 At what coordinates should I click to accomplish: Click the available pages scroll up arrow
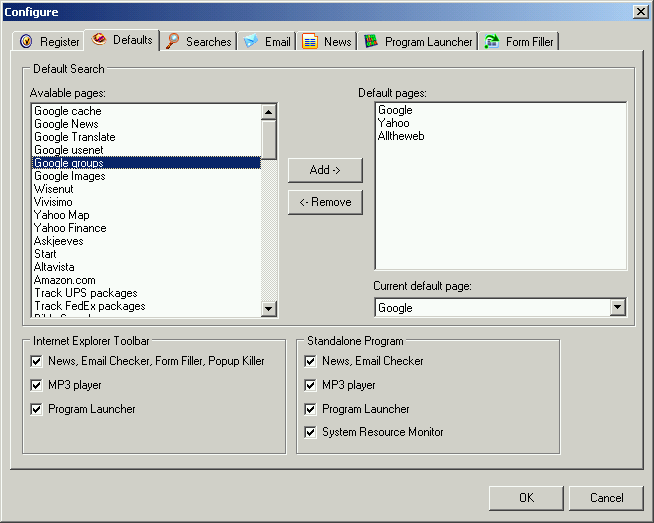(x=269, y=112)
